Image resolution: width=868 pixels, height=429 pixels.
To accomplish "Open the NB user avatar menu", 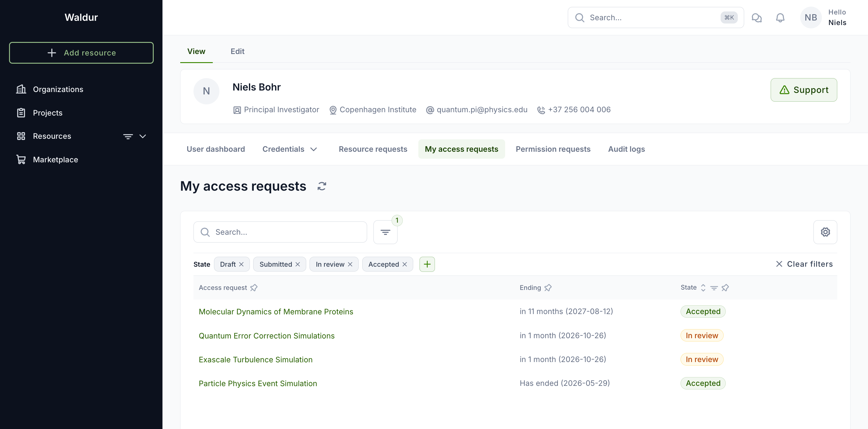I will tap(811, 17).
